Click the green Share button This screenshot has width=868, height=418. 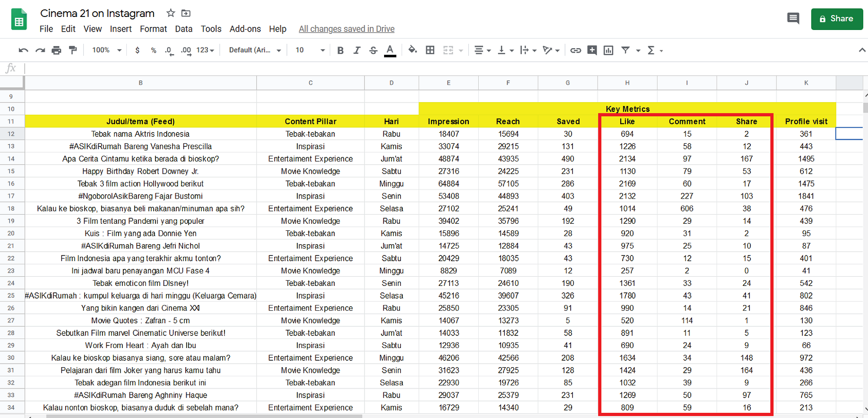[837, 19]
